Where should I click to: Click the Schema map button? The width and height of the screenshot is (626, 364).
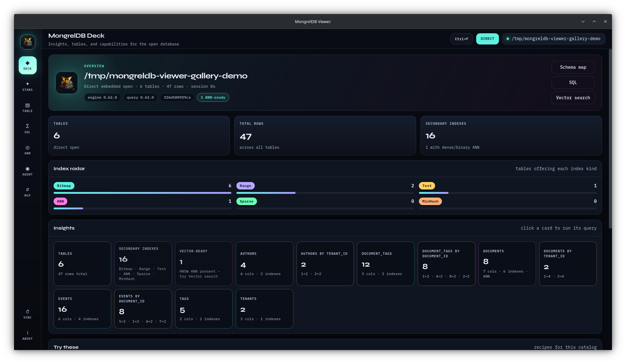573,67
